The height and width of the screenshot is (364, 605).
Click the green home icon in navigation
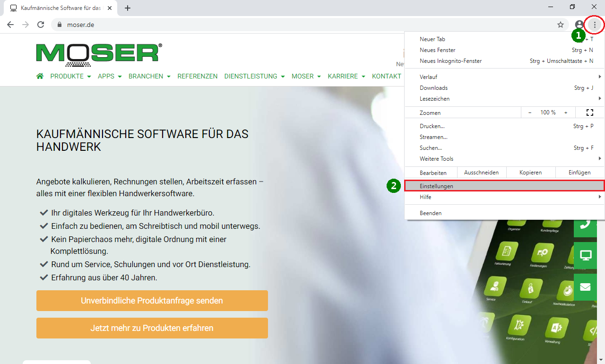[x=40, y=76]
